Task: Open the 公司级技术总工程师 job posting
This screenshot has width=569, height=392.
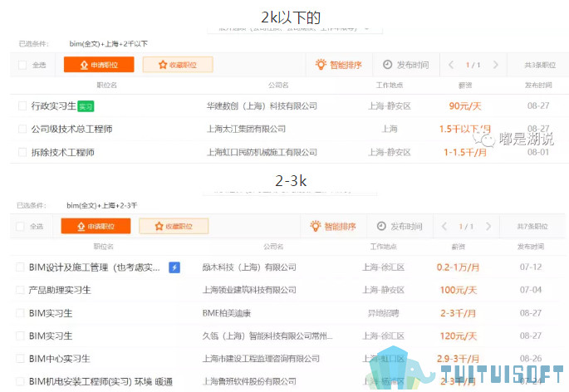Action: (71, 129)
